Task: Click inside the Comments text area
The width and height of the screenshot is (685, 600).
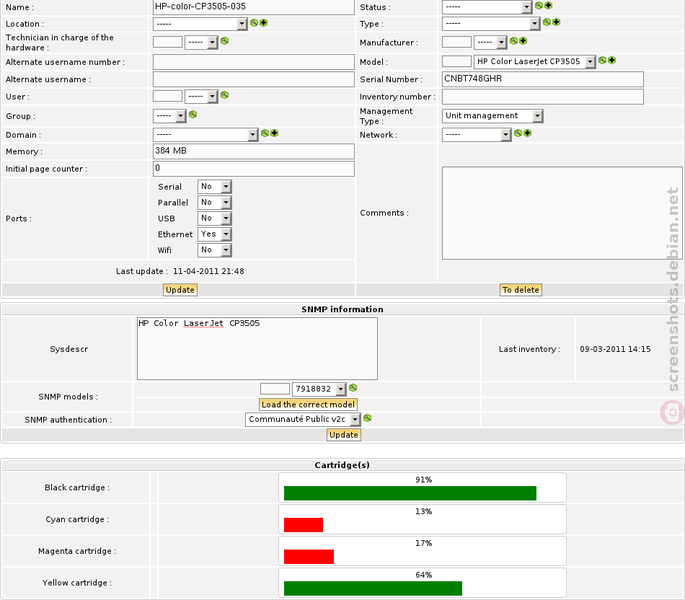Action: pyautogui.click(x=562, y=213)
